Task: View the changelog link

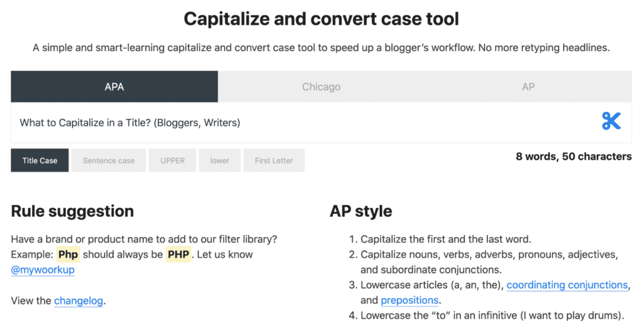Action: click(x=79, y=301)
